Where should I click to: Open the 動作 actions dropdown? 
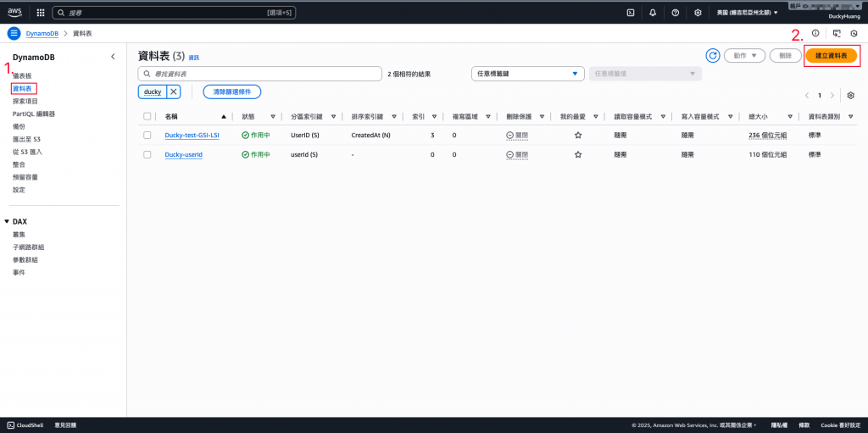point(744,55)
